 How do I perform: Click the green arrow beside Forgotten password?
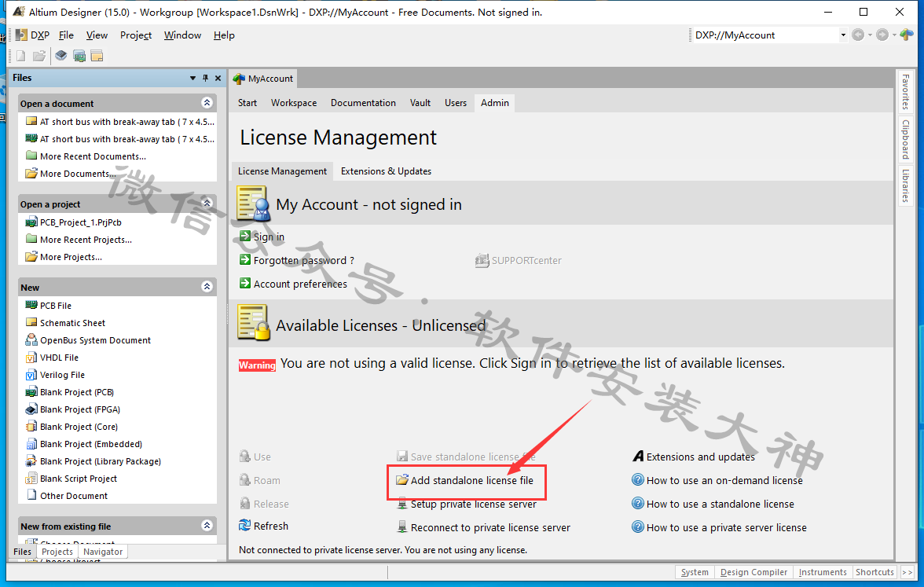tap(245, 259)
